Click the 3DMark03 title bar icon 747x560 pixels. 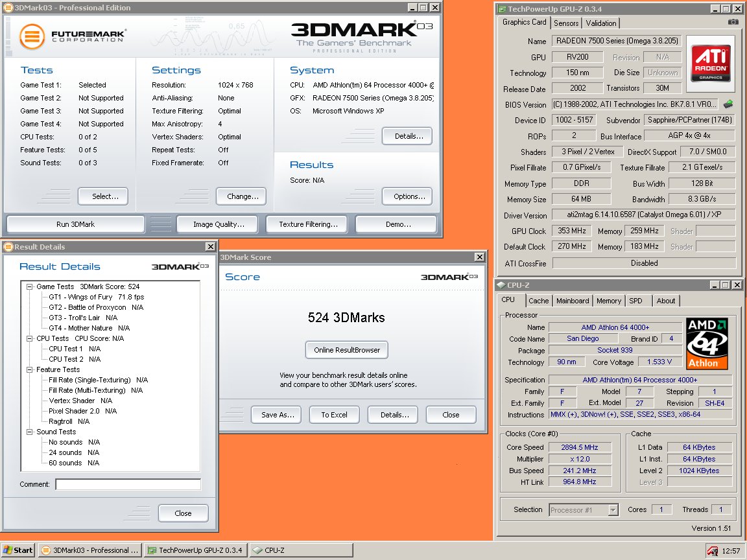tap(8, 8)
